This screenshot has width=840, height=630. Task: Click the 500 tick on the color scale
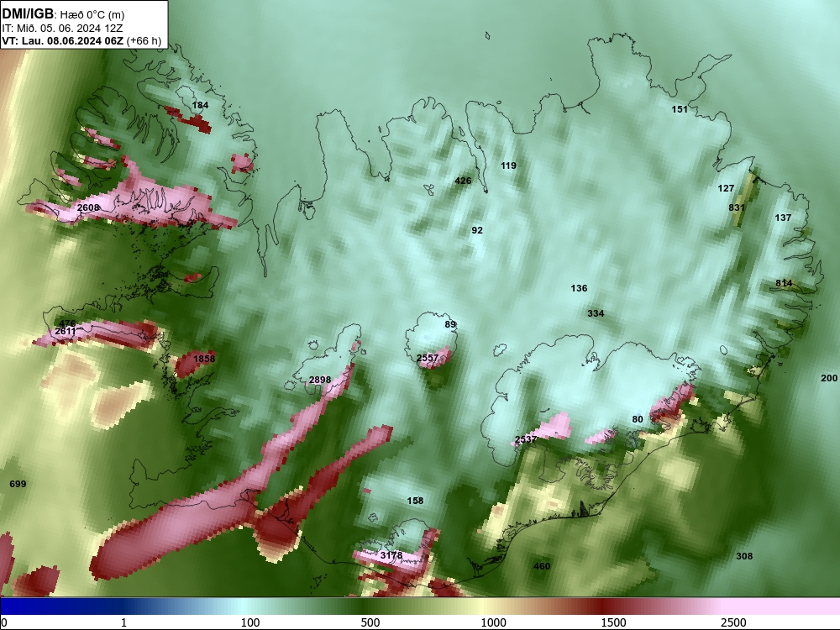click(370, 622)
